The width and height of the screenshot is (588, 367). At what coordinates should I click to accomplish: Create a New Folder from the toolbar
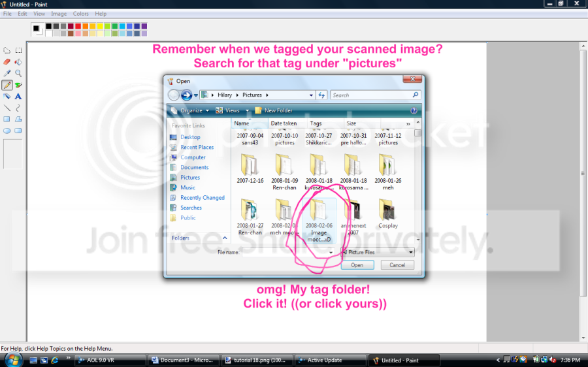(274, 110)
